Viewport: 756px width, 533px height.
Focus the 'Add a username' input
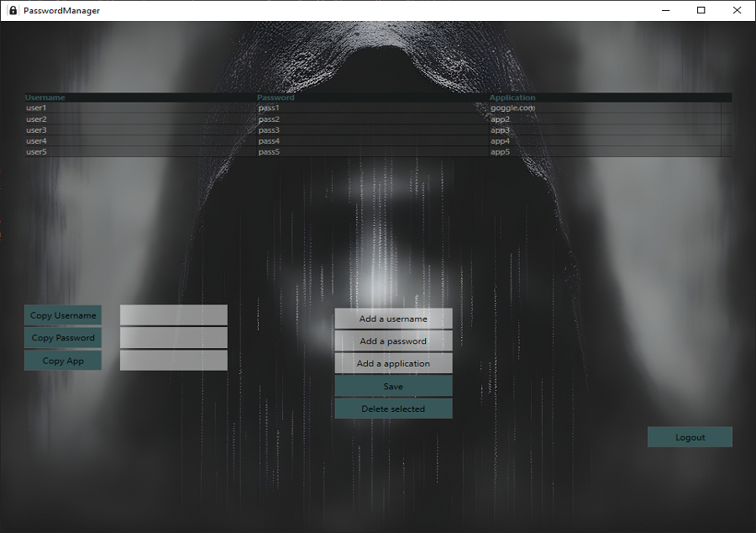(393, 319)
